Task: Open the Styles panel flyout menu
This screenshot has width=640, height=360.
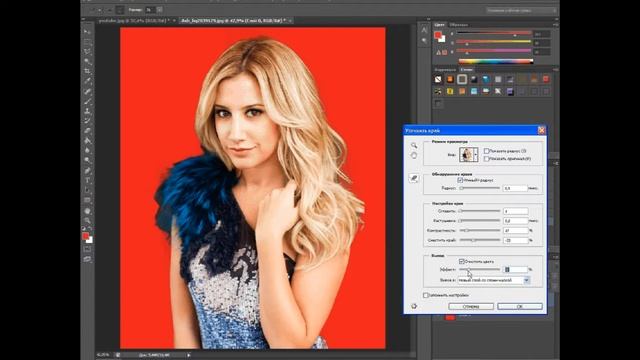Action: [x=555, y=70]
